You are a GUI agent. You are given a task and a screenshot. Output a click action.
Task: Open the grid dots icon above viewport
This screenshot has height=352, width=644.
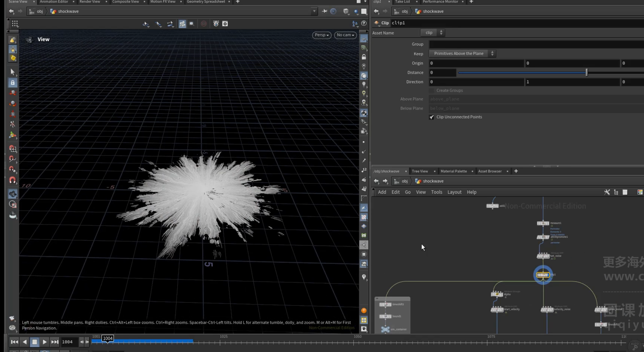(15, 23)
